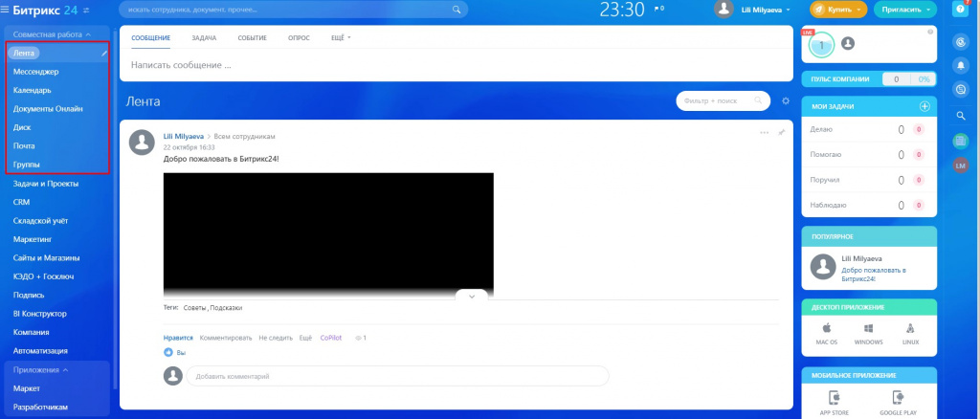
Task: Switch to the Задача tab
Action: point(204,38)
